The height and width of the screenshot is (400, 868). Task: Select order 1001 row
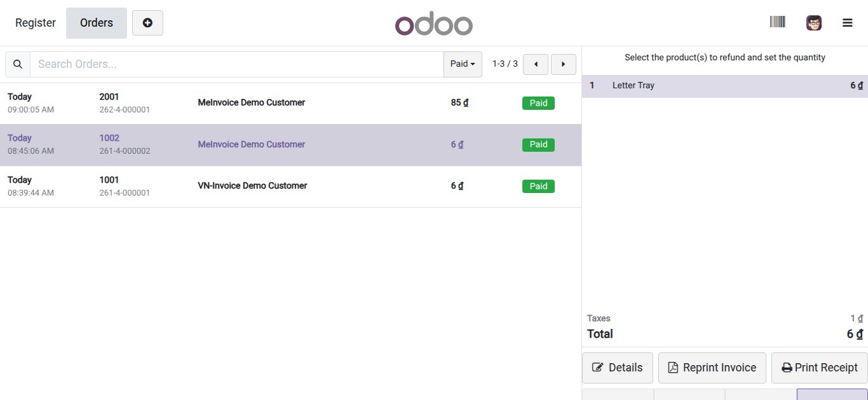click(290, 187)
